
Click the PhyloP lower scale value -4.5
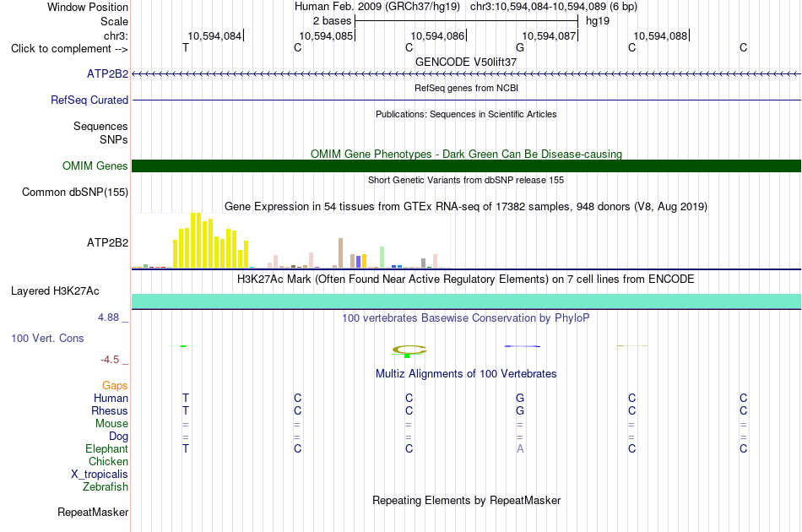point(110,360)
